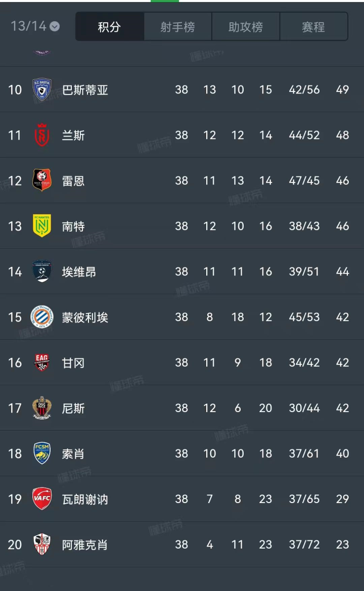Screen dimensions: 364x591
Task: Open the 蒙彼利埃 team name link
Action: [x=85, y=317]
